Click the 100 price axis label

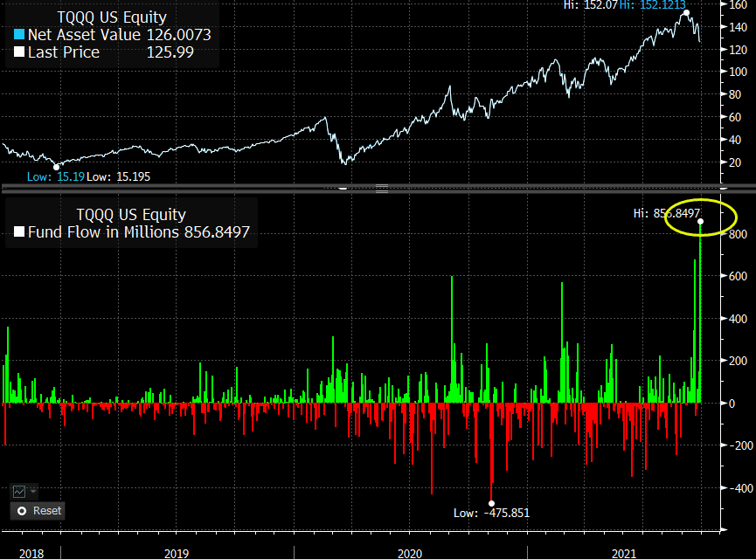739,72
